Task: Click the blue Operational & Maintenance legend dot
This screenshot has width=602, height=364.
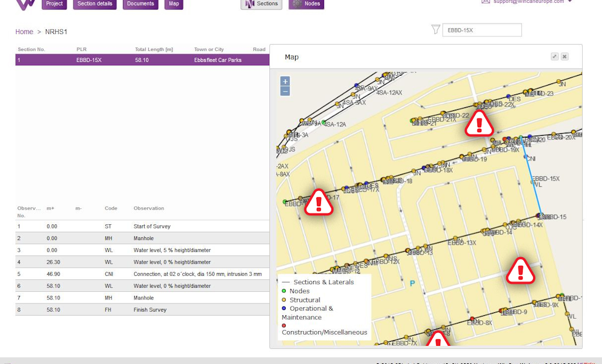Action: point(284,308)
